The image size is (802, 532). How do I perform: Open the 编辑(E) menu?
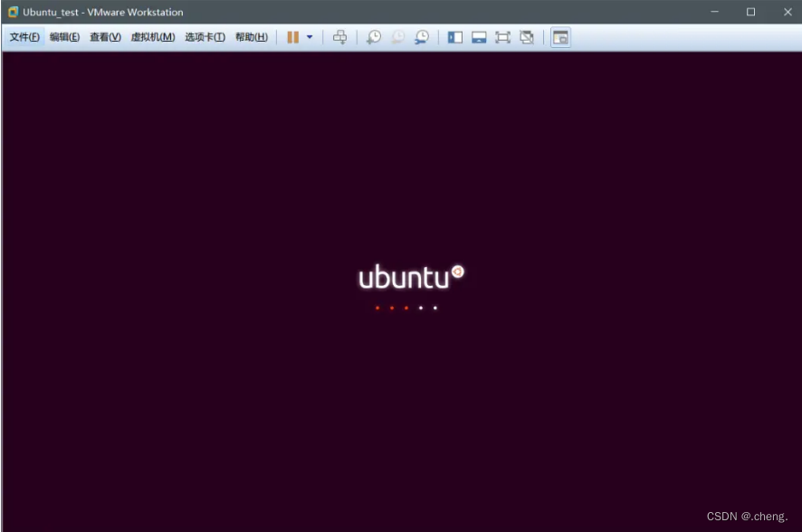(64, 37)
